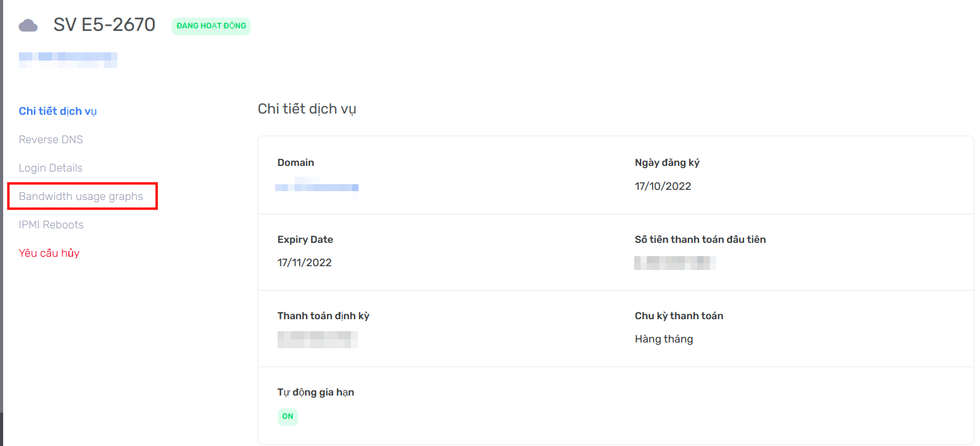This screenshot has height=446, width=980.
Task: Select IPMI Reboots from the sidebar
Action: coord(51,225)
